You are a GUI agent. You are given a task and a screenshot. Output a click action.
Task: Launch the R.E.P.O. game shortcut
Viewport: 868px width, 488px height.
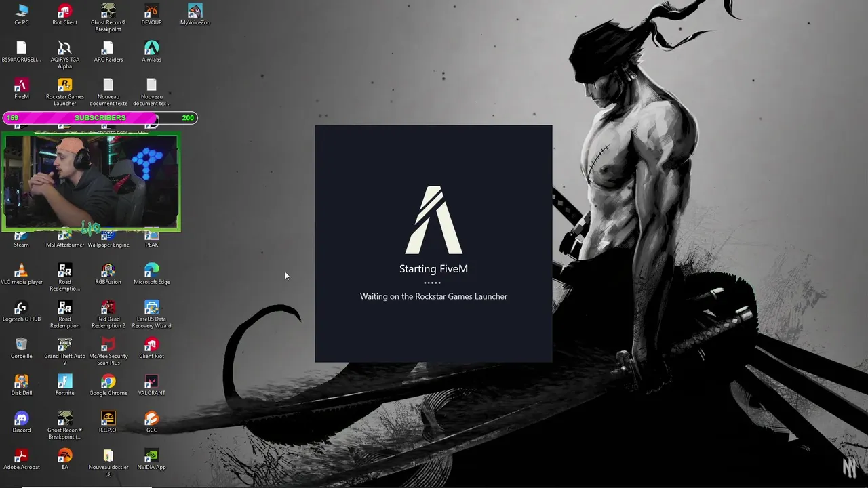click(108, 422)
